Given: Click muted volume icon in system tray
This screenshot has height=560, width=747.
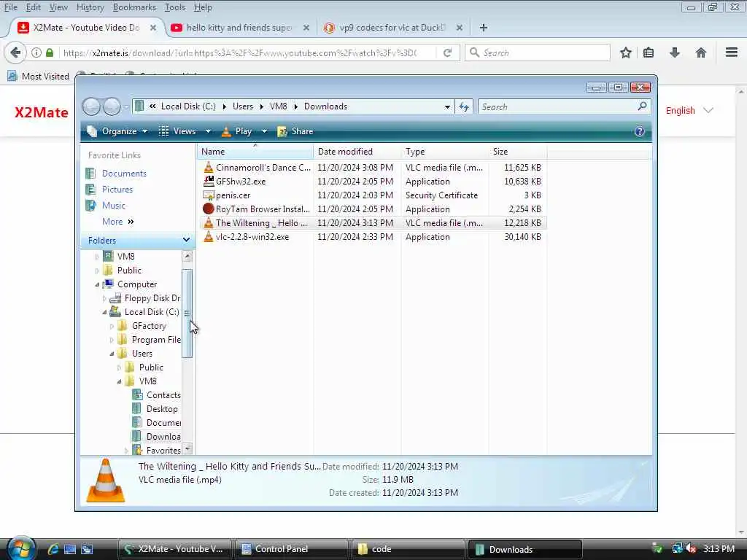Looking at the screenshot, I should tap(690, 548).
